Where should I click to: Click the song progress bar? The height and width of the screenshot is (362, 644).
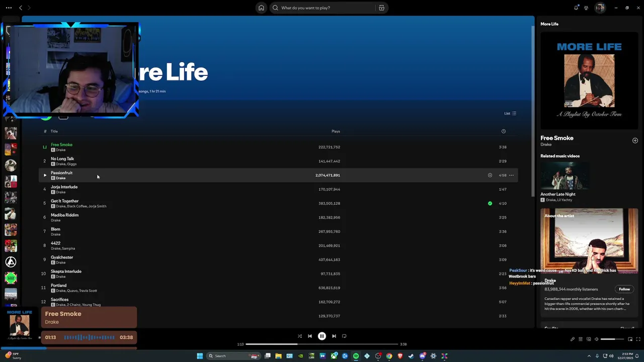[322, 344]
